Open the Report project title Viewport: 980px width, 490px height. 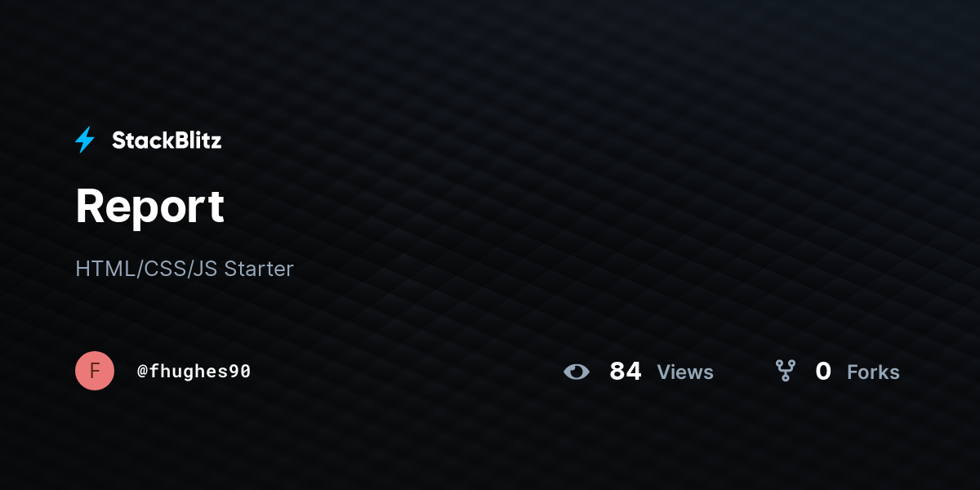click(x=149, y=207)
